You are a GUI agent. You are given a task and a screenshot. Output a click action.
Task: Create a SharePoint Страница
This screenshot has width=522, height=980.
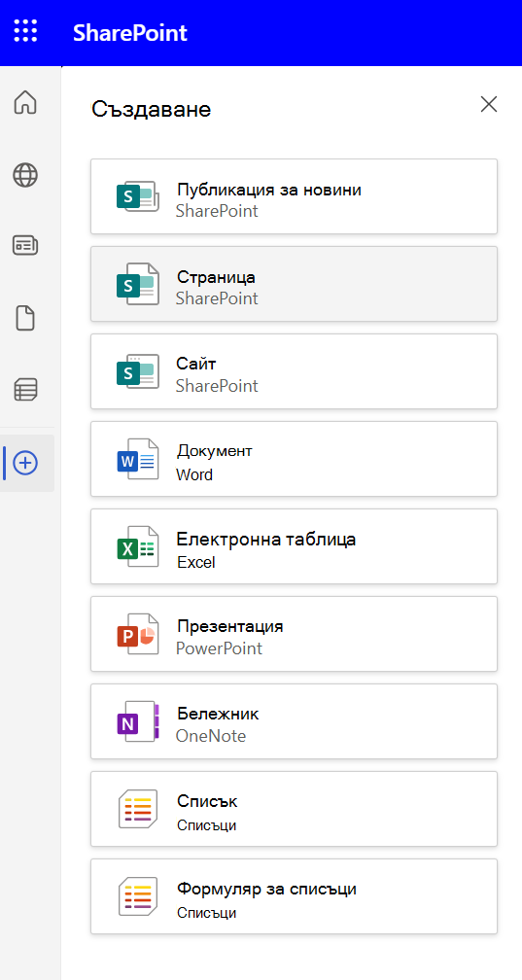point(294,284)
